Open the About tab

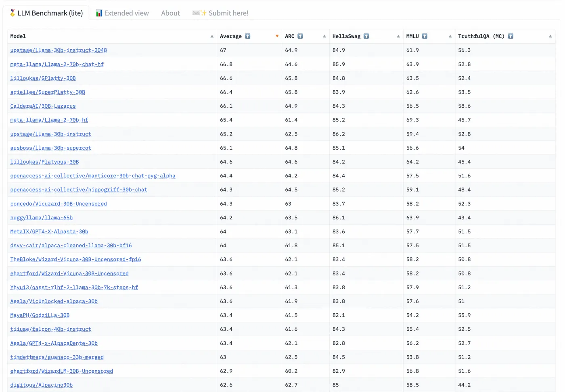(170, 13)
